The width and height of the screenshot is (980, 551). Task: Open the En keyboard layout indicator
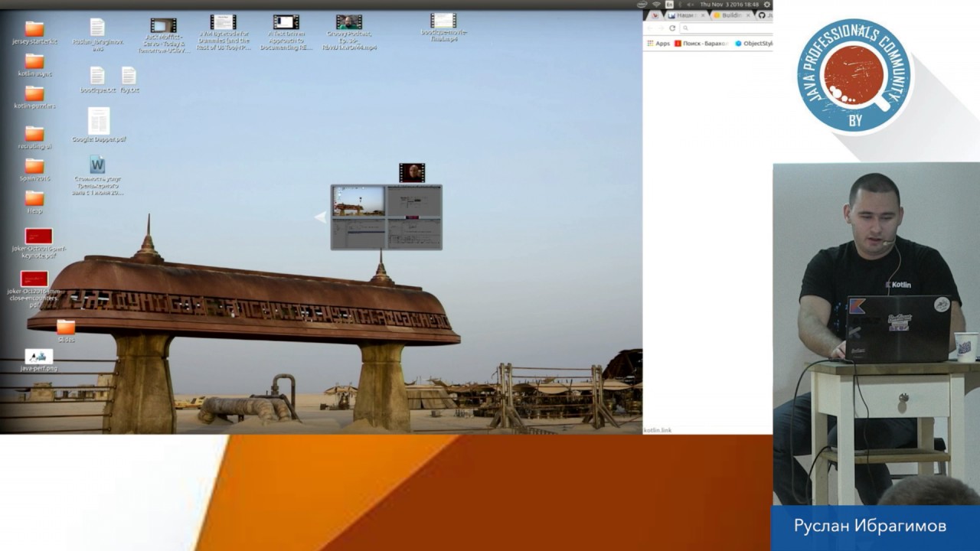tap(669, 5)
